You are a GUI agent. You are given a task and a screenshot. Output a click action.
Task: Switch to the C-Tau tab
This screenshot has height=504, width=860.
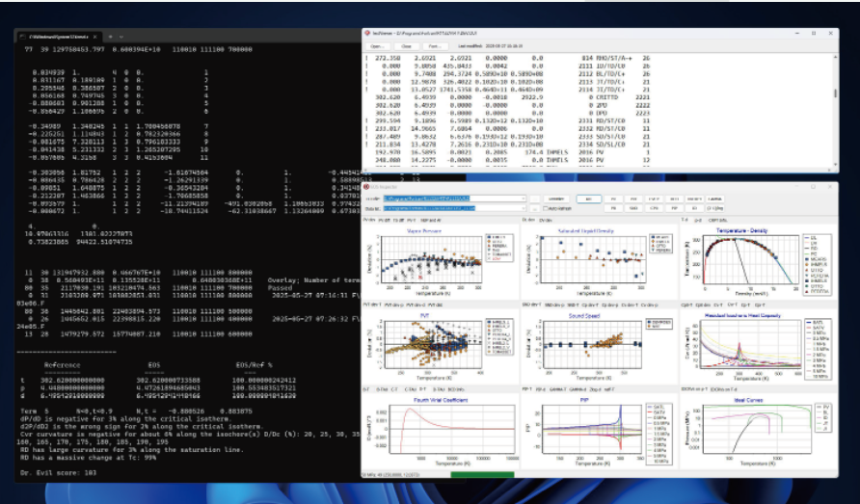point(410,389)
